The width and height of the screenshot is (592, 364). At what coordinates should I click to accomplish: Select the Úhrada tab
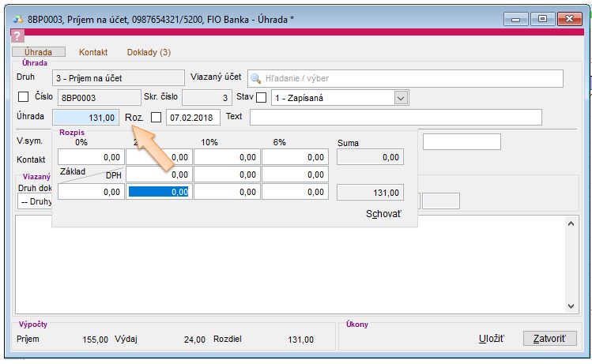(x=38, y=52)
